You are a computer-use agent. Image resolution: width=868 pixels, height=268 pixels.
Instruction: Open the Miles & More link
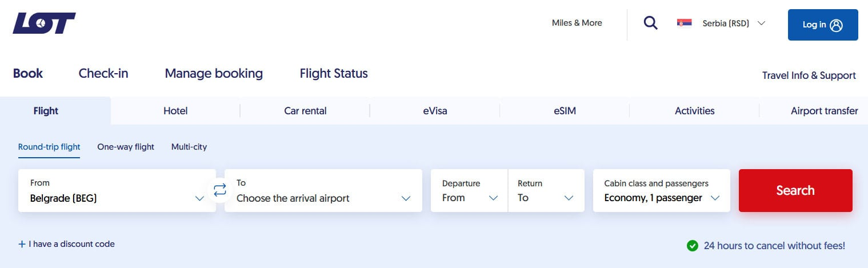[x=577, y=23]
